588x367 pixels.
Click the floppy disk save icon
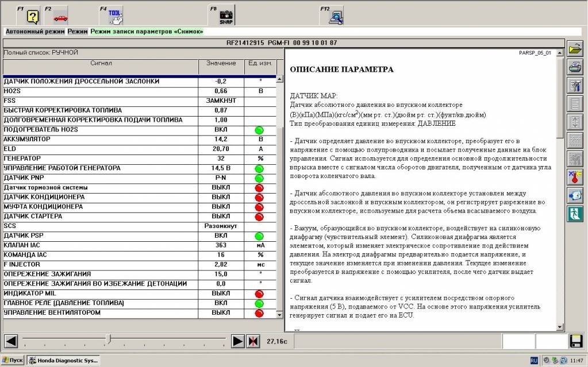pyautogui.click(x=576, y=341)
